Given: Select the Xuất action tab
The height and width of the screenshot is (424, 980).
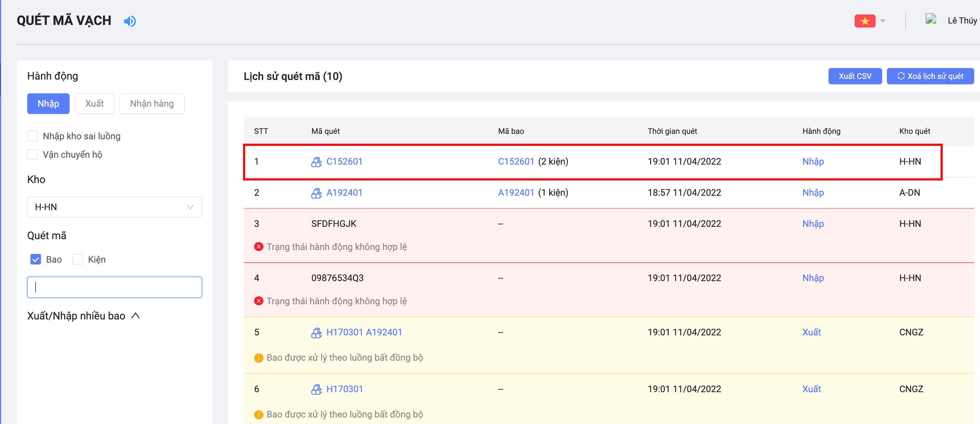Looking at the screenshot, I should point(94,104).
